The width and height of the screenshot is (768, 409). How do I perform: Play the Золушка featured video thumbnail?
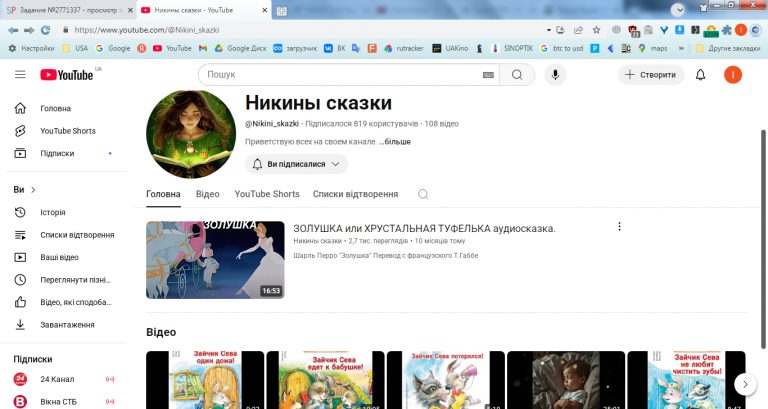(x=215, y=260)
